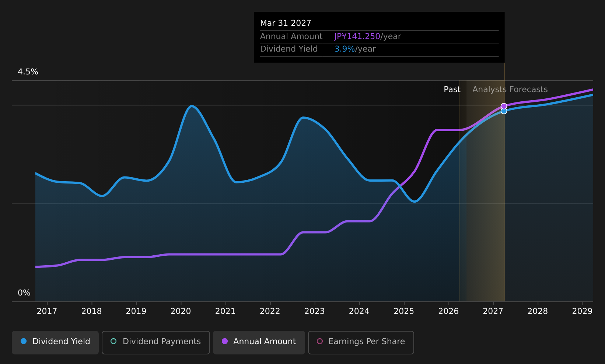This screenshot has height=364, width=605.
Task: Click the Past region label
Action: tap(452, 90)
